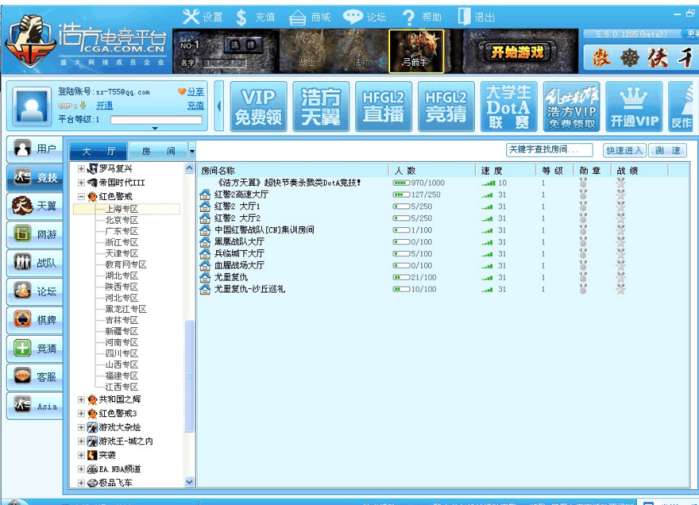Click the 970/1000 occupancy bar
699x505 pixels.
(x=401, y=183)
